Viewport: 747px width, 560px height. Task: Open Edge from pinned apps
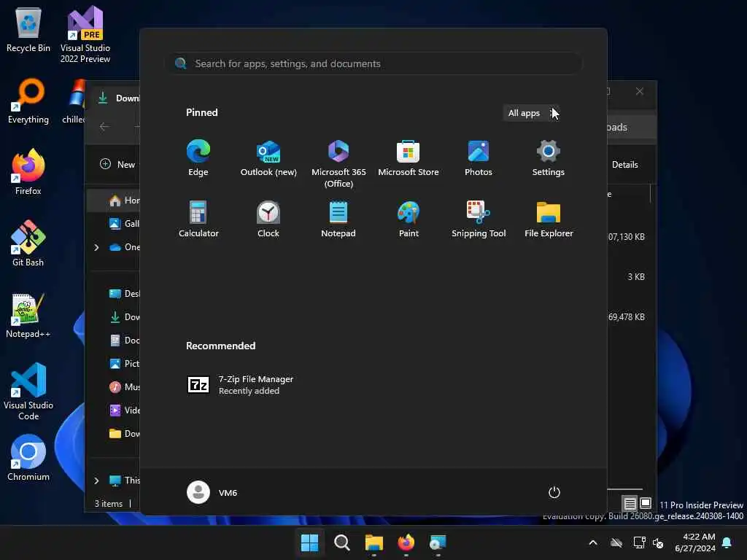pyautogui.click(x=198, y=158)
